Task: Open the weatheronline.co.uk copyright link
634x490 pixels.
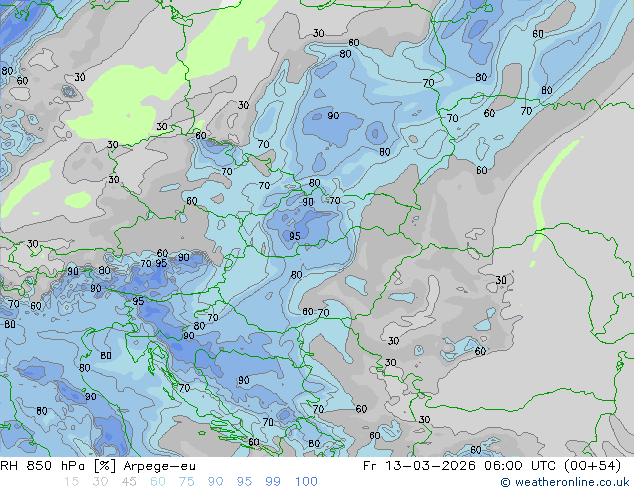Action: [565, 482]
